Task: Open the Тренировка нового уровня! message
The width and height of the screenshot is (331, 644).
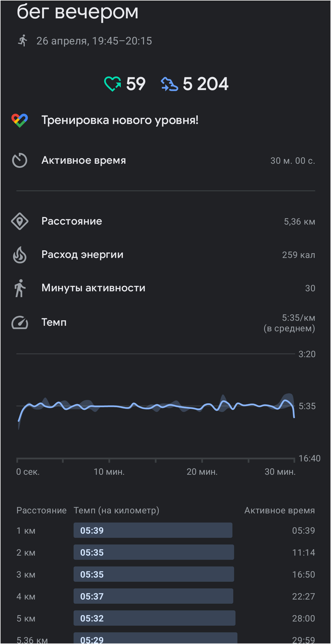Action: pyautogui.click(x=120, y=120)
